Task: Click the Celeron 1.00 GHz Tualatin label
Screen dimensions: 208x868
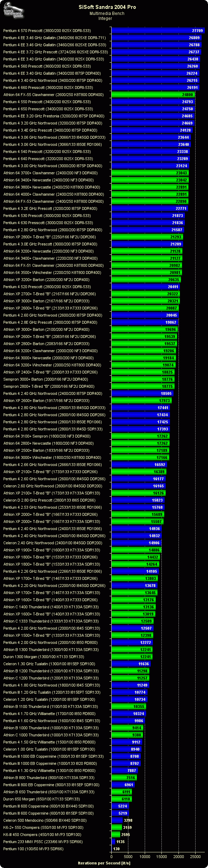Action: (x=49, y=749)
